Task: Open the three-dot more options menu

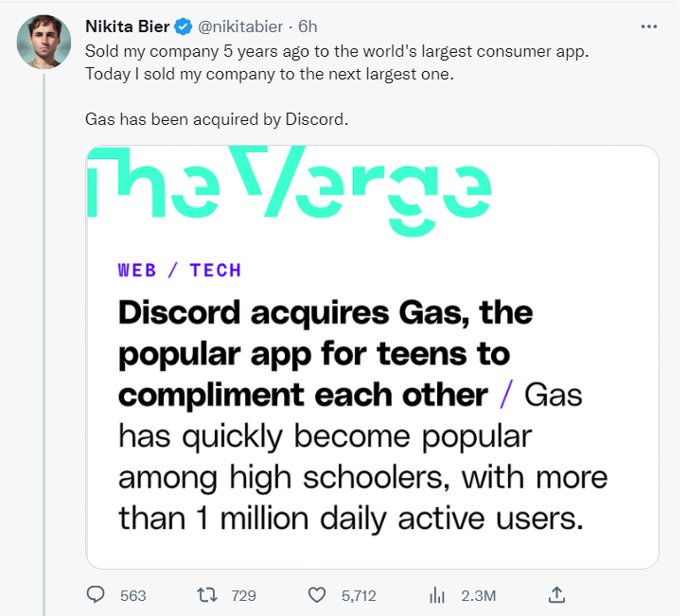Action: point(648,26)
